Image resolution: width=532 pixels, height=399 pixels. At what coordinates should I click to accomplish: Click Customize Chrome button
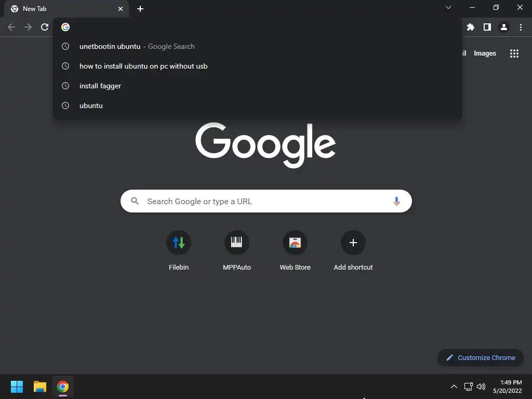(481, 357)
